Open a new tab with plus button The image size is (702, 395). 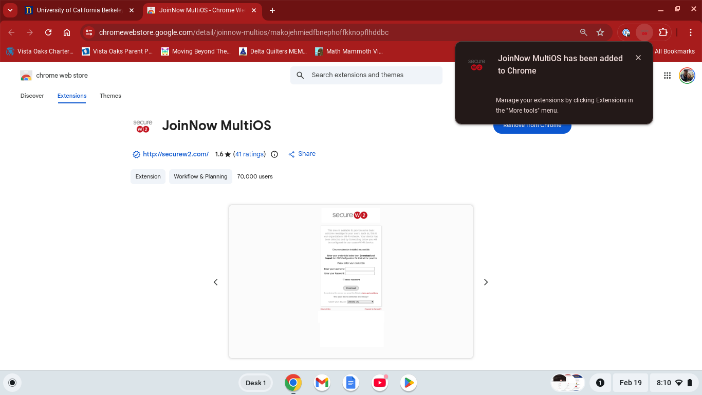point(272,10)
